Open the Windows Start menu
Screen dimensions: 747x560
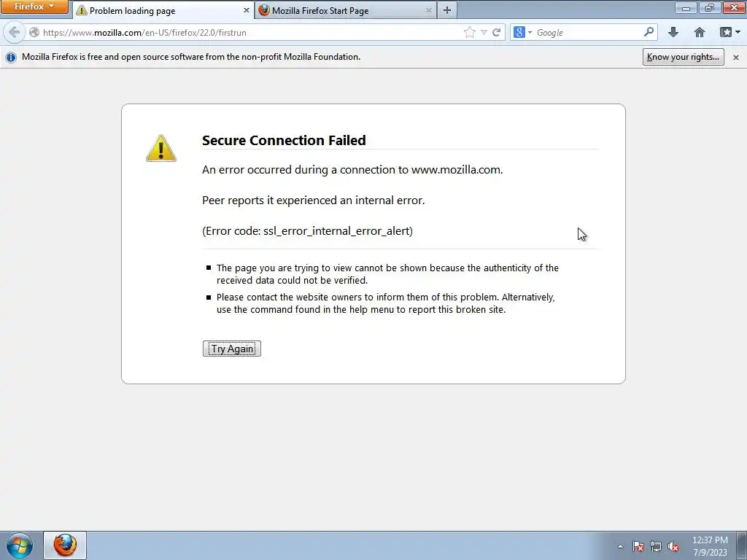pos(20,545)
